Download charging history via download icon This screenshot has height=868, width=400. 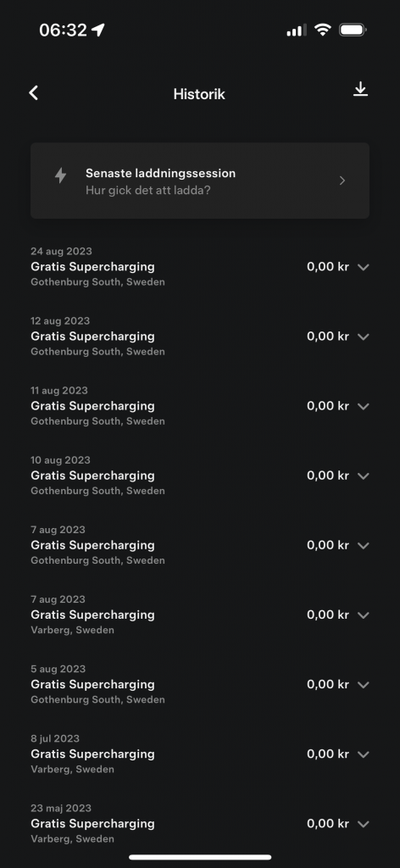click(x=361, y=90)
